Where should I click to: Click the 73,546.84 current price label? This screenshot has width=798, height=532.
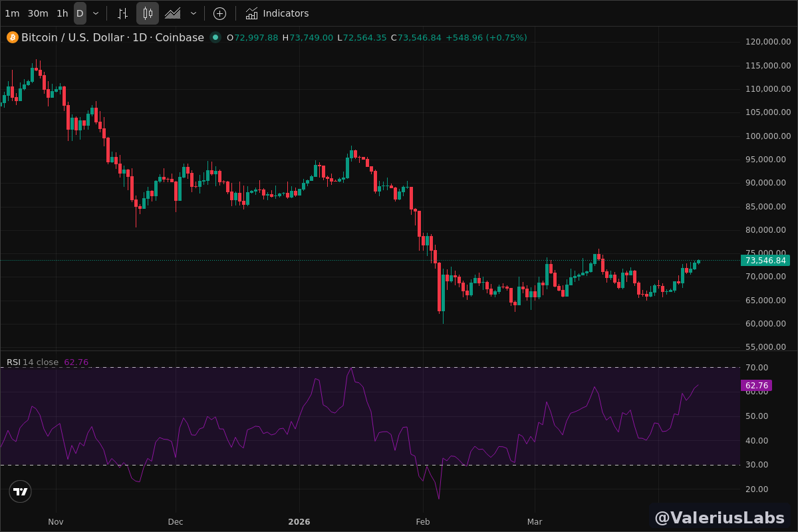tap(765, 261)
